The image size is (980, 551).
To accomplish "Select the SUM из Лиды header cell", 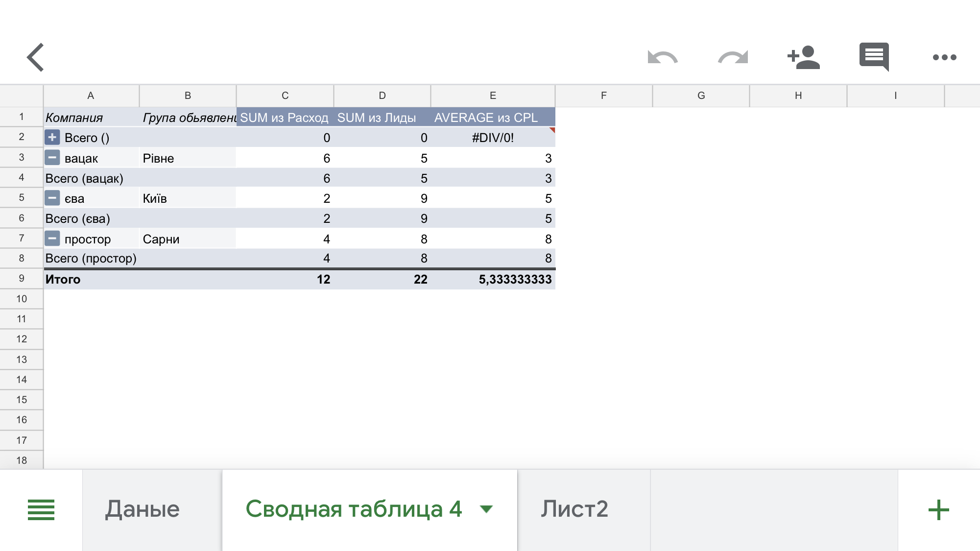I will point(382,118).
